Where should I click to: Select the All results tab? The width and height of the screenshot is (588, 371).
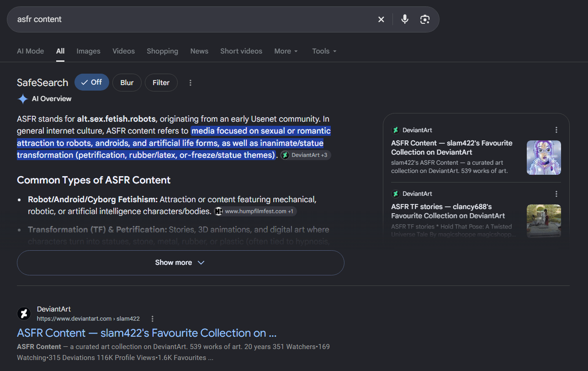tap(60, 51)
